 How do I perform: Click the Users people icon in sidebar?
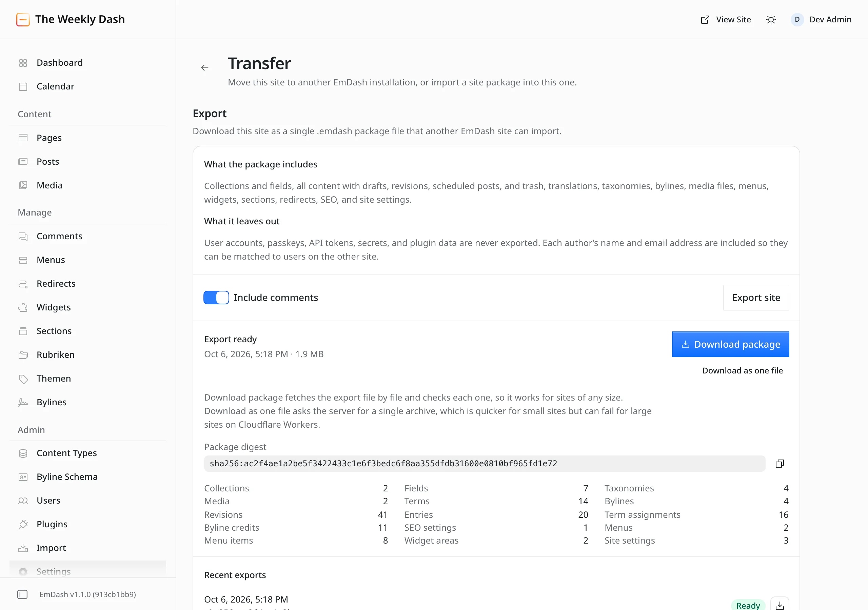[x=23, y=501]
